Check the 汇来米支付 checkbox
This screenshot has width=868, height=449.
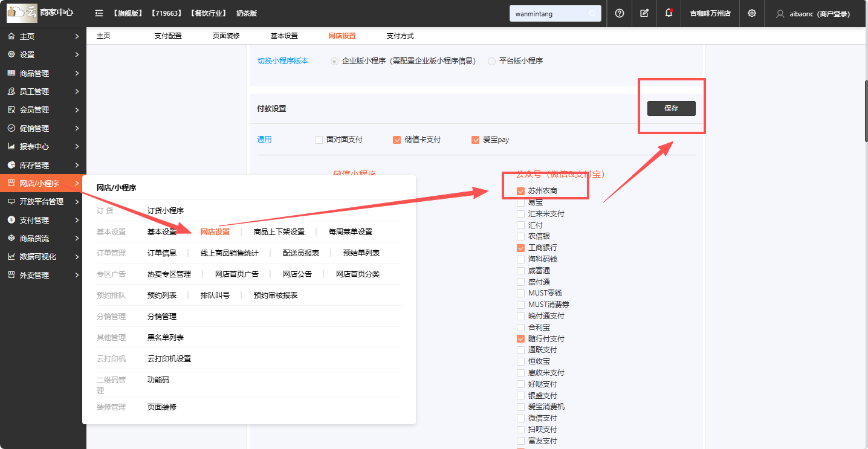pos(520,214)
